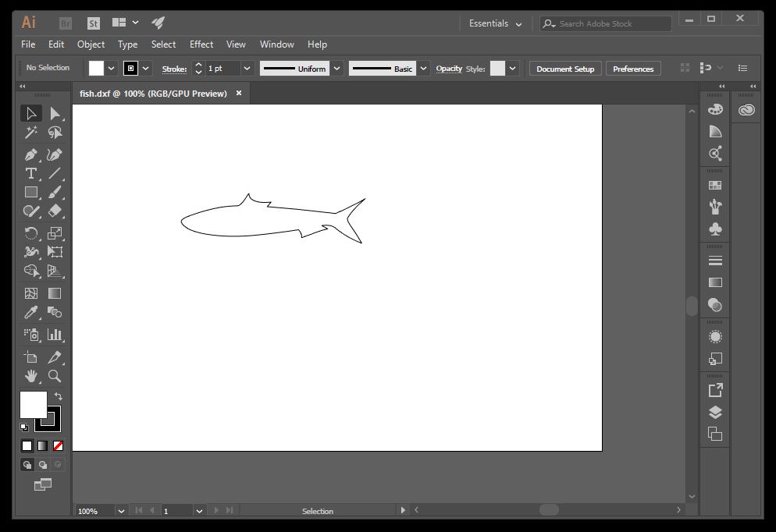Image resolution: width=776 pixels, height=532 pixels.
Task: Activate the Zoom tool
Action: coord(55,376)
